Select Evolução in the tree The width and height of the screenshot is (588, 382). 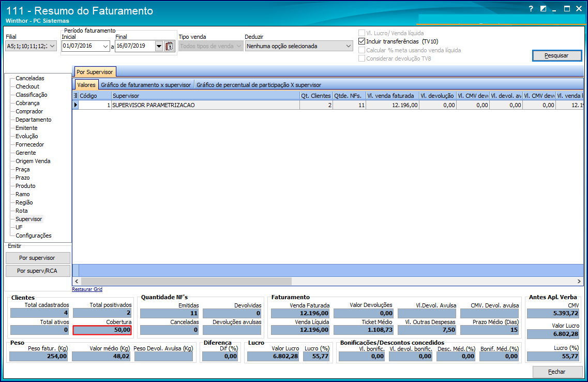[x=26, y=136]
